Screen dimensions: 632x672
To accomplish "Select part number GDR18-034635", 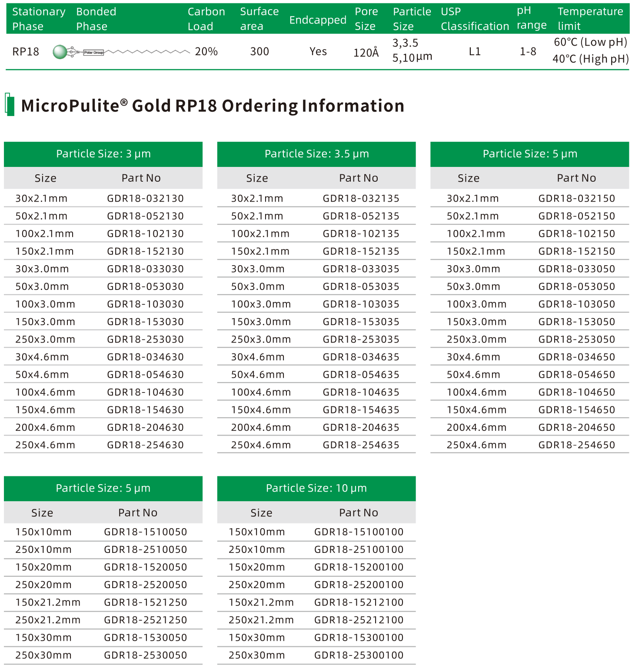I will click(361, 357).
